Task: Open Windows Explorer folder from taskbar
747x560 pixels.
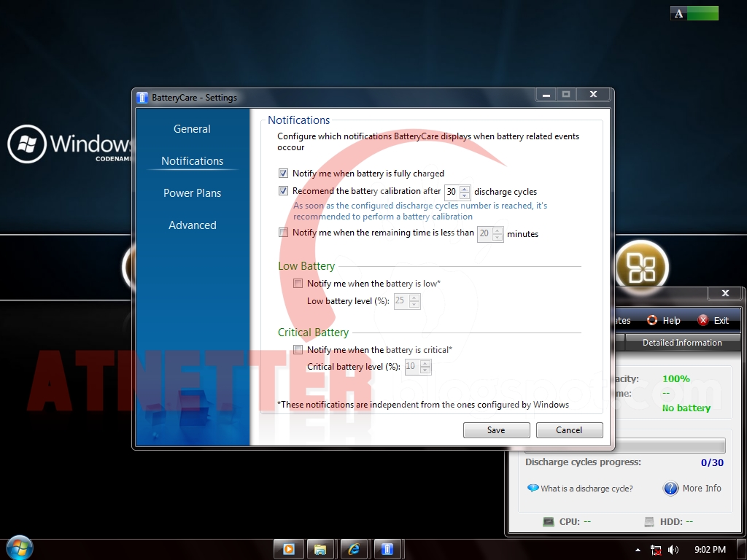Action: click(321, 550)
